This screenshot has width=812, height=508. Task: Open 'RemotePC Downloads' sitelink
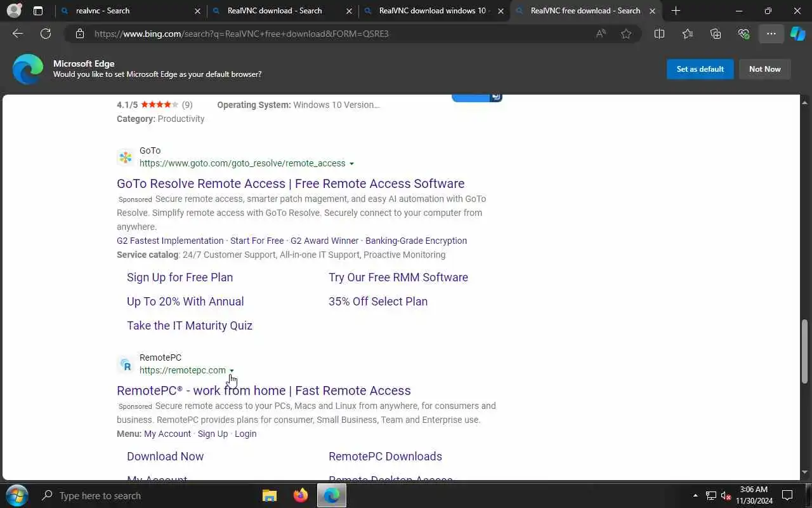pos(386,457)
